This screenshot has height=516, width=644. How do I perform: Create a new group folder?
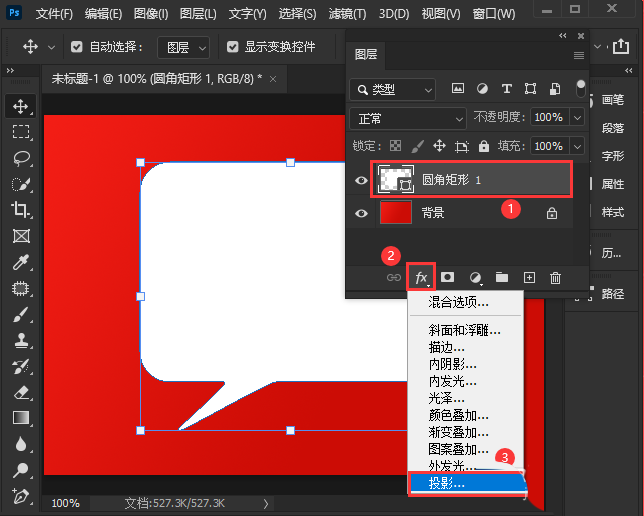[x=502, y=278]
